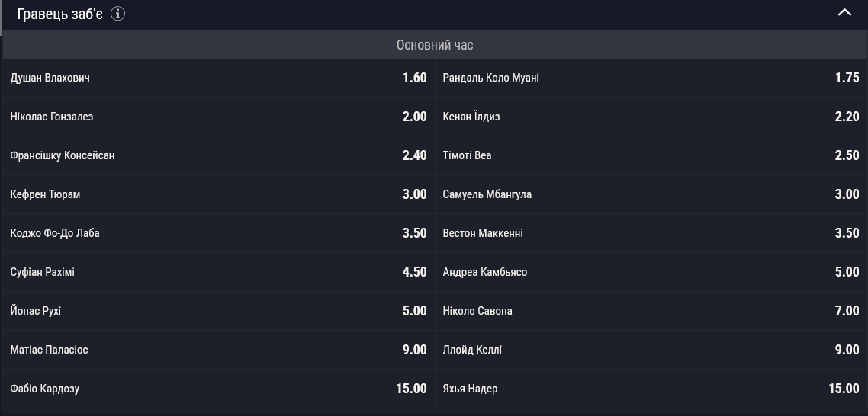
Task: Add Коджо Фо-До Лаба at 3.50
Action: [219, 233]
